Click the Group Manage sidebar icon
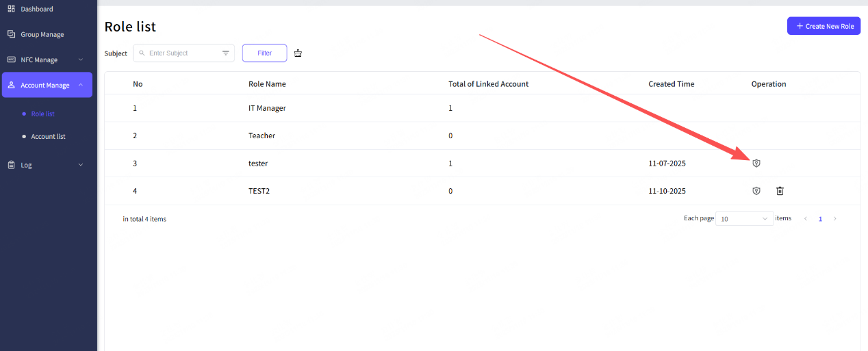 pyautogui.click(x=11, y=34)
